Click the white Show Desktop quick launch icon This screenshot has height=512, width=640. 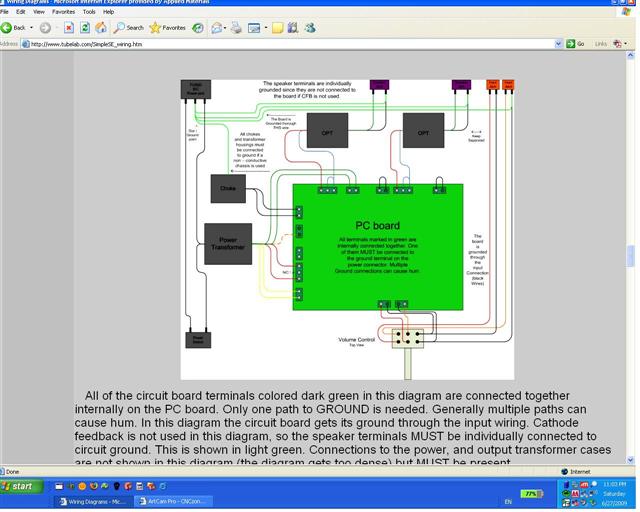click(x=60, y=486)
